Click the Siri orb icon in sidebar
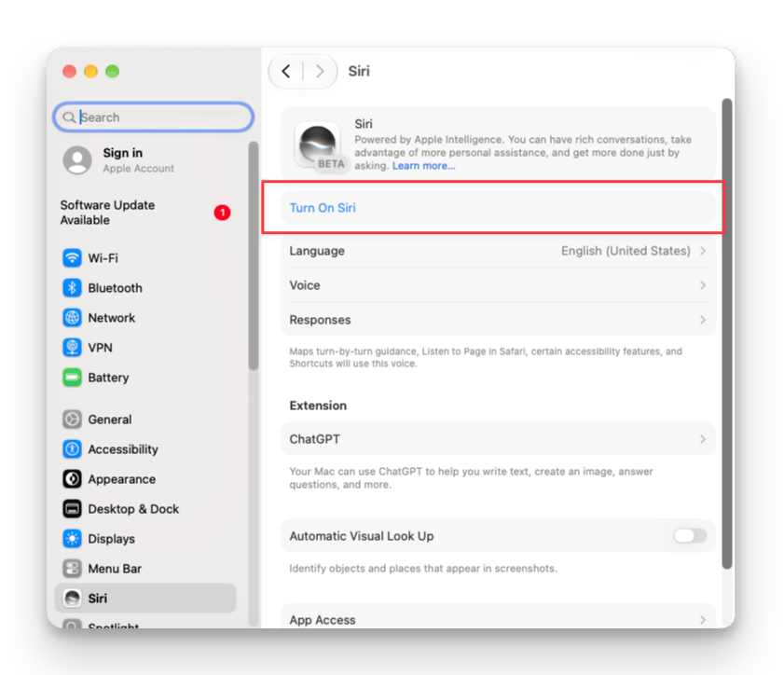784x675 pixels. tap(72, 599)
